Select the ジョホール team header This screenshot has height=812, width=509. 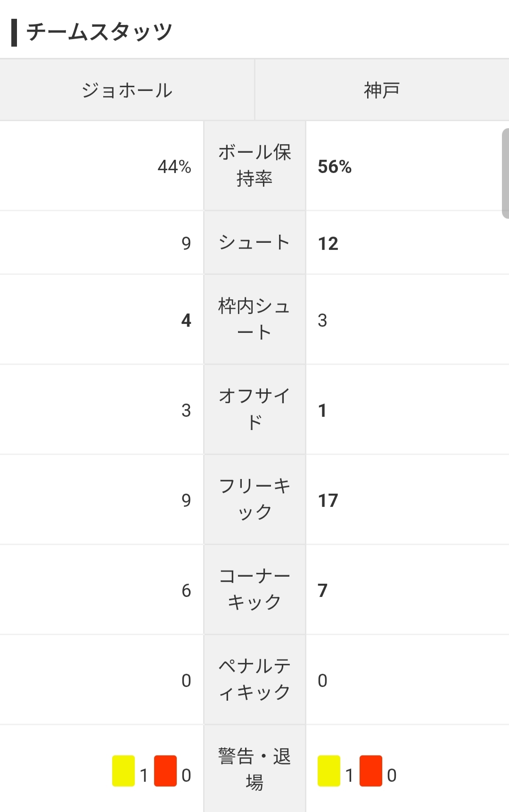[x=127, y=90]
